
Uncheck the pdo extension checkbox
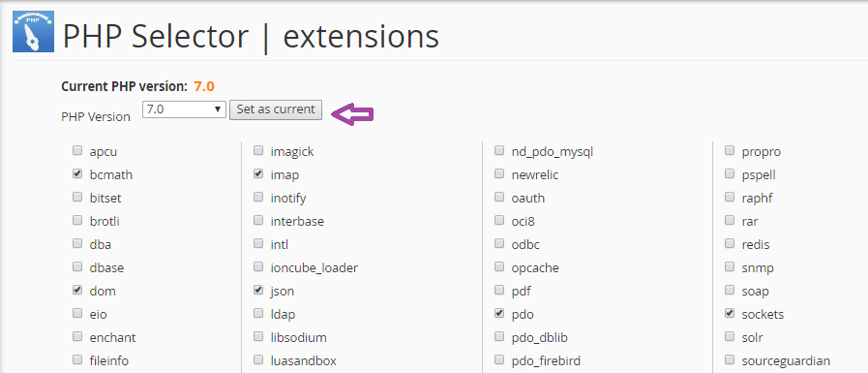499,313
